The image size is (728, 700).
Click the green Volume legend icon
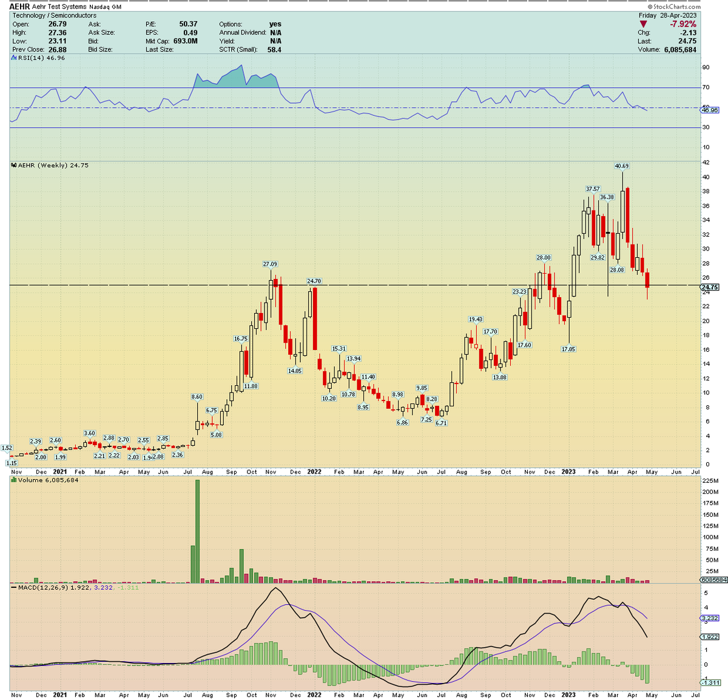tap(14, 480)
